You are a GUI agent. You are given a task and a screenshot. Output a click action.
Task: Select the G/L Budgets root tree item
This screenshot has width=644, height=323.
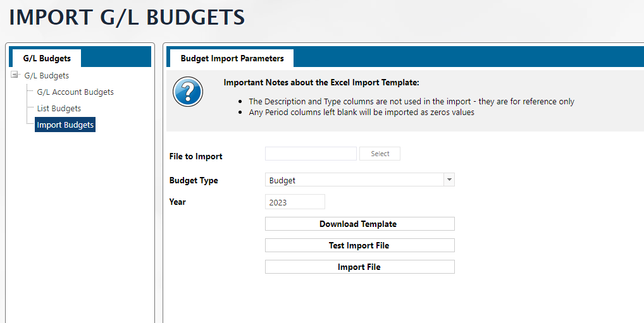pos(47,76)
